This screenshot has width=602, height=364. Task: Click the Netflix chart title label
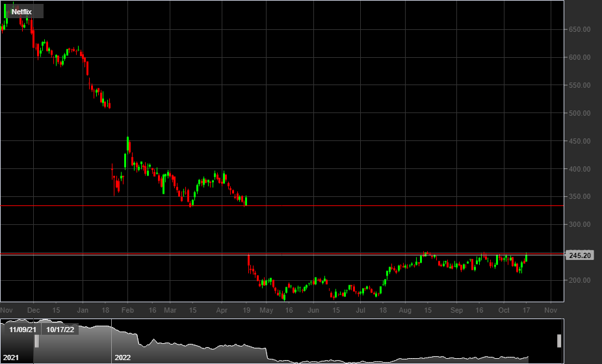click(x=21, y=12)
